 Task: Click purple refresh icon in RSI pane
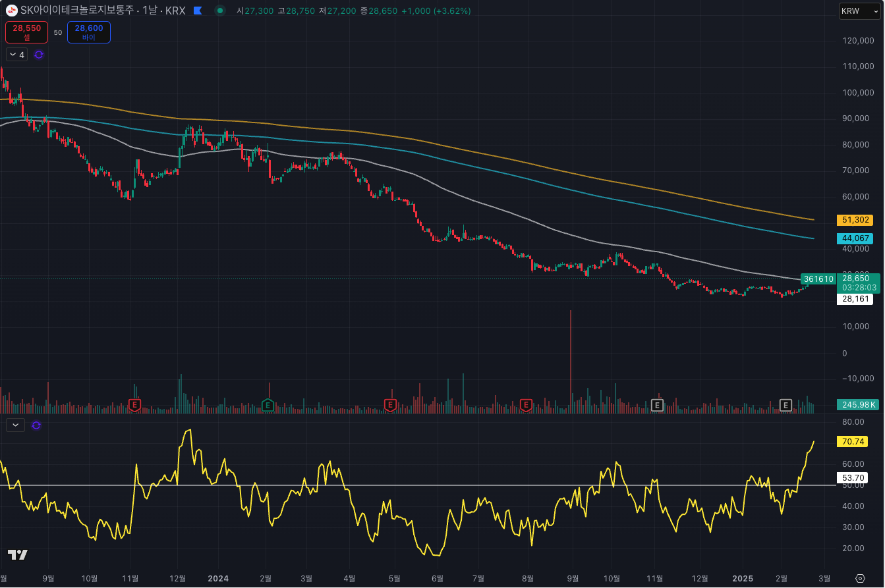pos(36,425)
